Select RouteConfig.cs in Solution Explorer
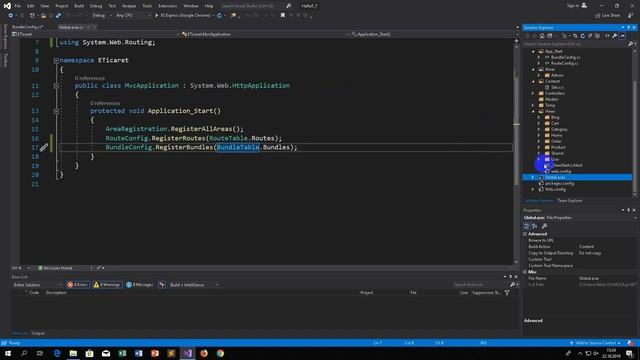 [564, 63]
